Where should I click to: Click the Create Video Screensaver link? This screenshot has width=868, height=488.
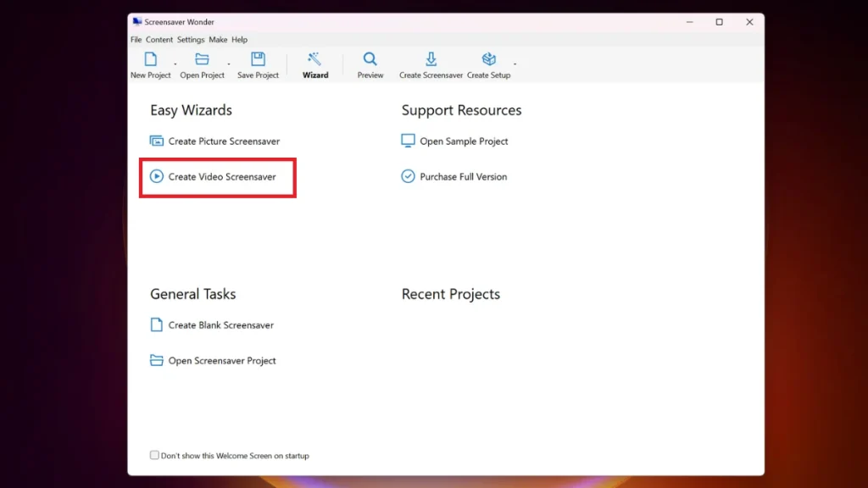[x=222, y=176]
